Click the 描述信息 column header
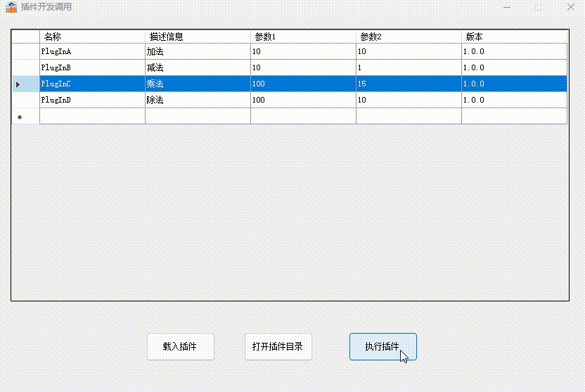The width and height of the screenshot is (585, 392). [x=198, y=37]
